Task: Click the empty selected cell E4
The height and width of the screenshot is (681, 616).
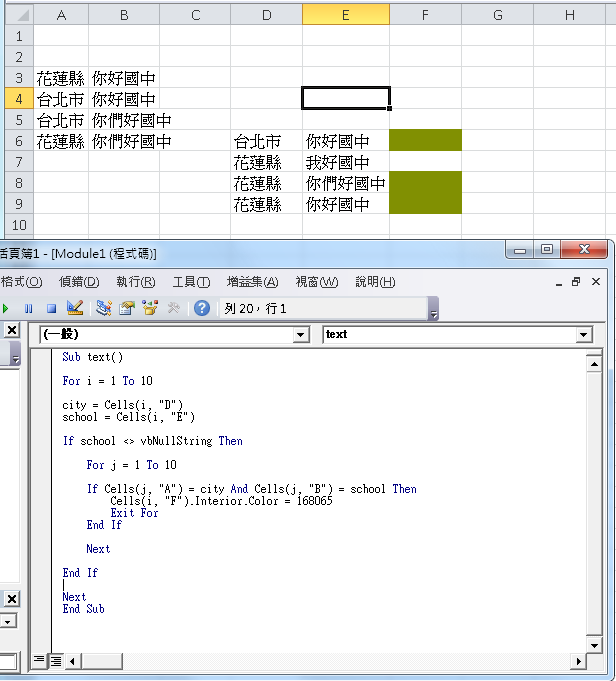Action: coord(346,98)
